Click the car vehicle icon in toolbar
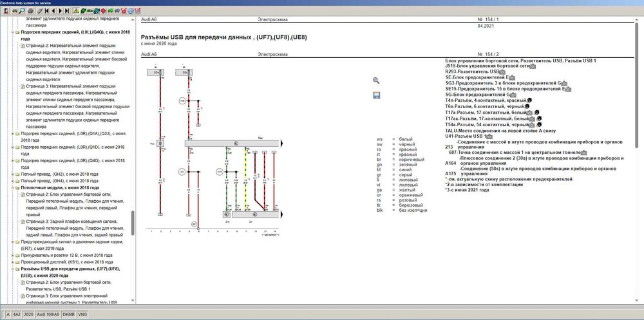 14,11
